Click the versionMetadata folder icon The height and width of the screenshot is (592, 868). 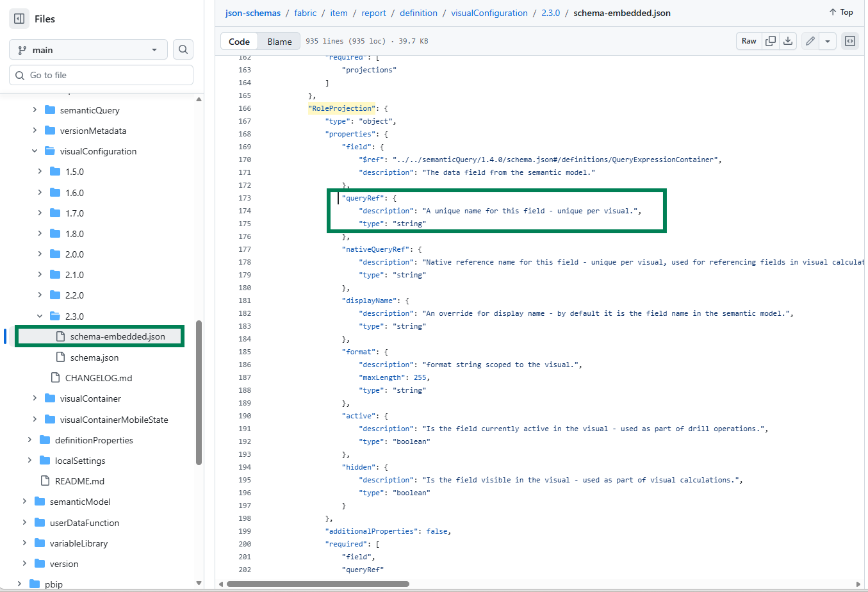tap(50, 131)
